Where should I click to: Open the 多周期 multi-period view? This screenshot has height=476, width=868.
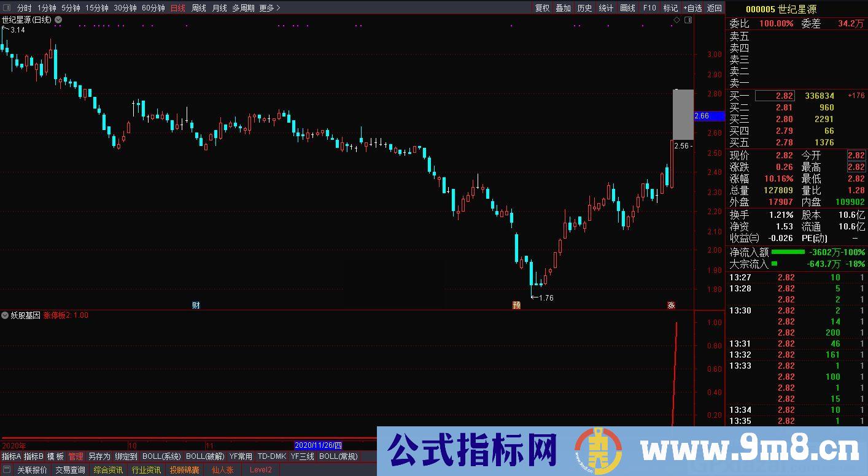243,8
